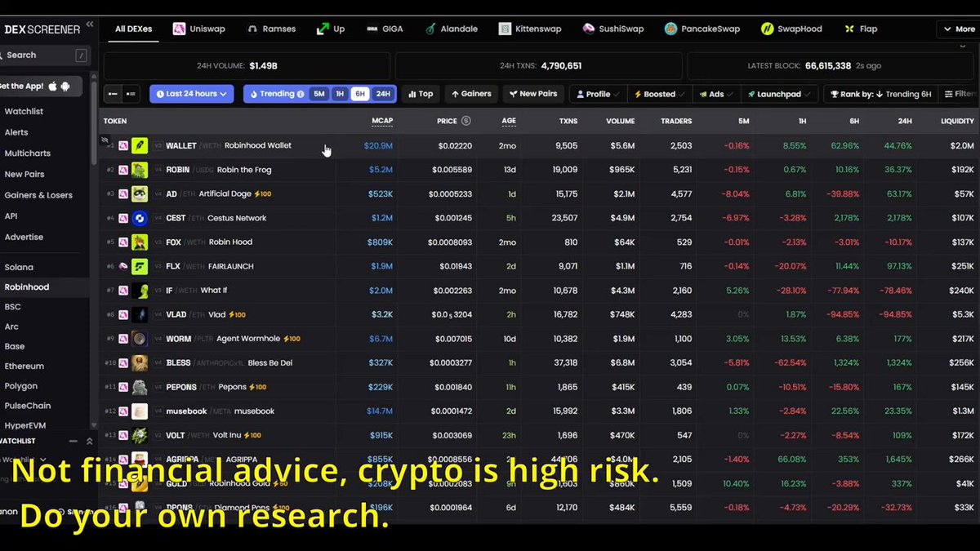Click the Trending info icon
Image resolution: width=980 pixels, height=551 pixels.
(301, 94)
